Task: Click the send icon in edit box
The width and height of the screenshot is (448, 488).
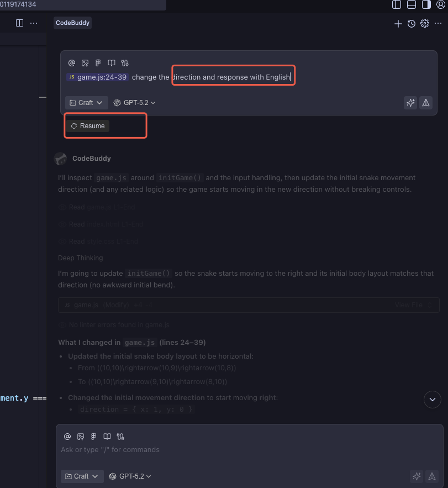Action: [426, 103]
